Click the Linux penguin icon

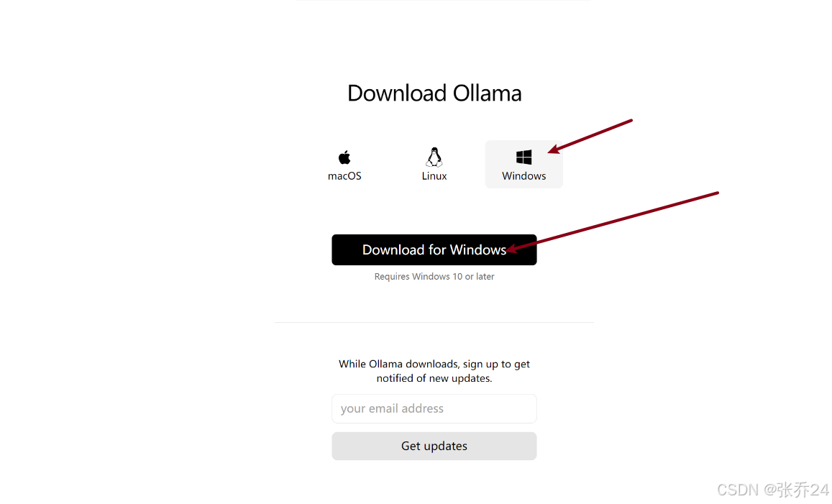(434, 157)
